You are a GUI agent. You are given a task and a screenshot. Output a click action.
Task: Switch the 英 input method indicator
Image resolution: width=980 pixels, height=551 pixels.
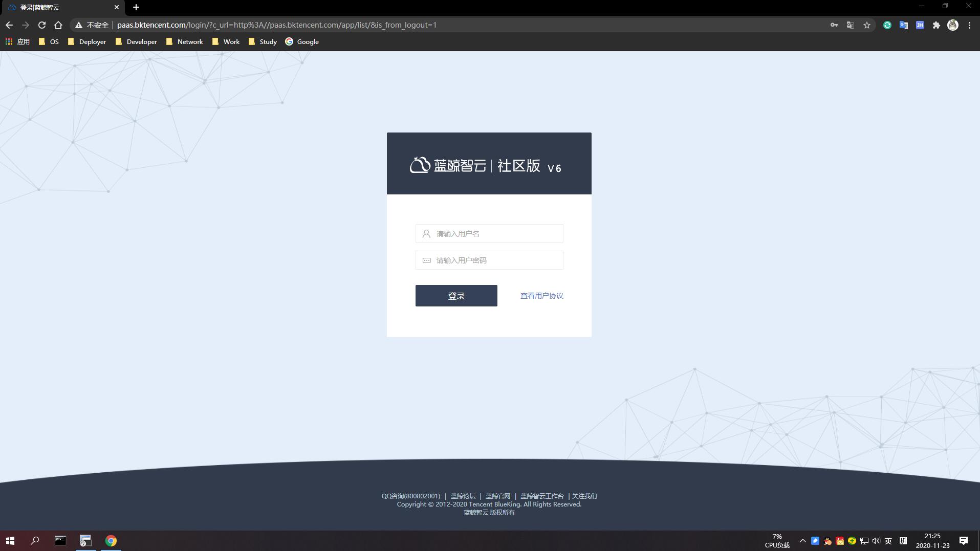888,541
